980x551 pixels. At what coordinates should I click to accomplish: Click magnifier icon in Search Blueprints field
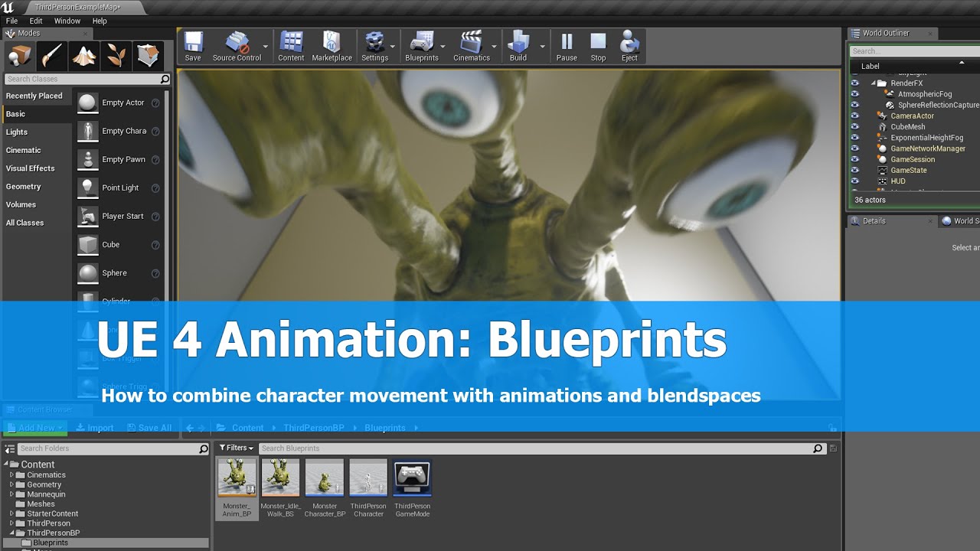click(818, 448)
